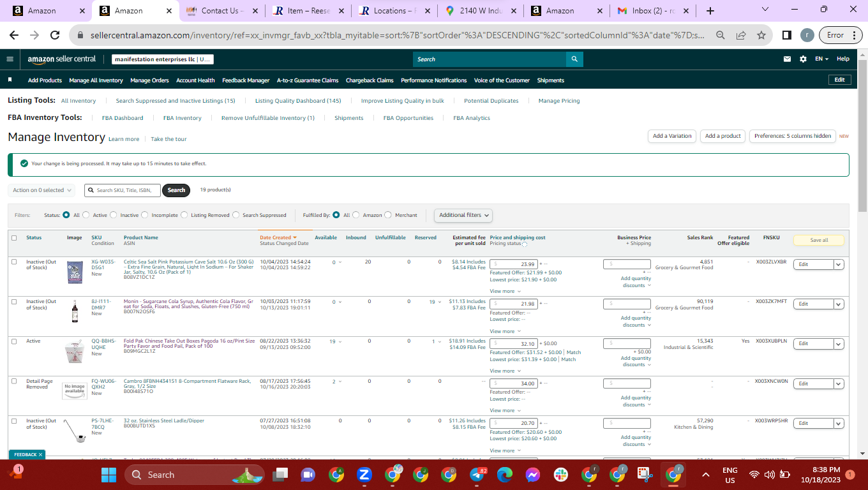
Task: Open the Manage Pricing link
Action: (x=559, y=101)
